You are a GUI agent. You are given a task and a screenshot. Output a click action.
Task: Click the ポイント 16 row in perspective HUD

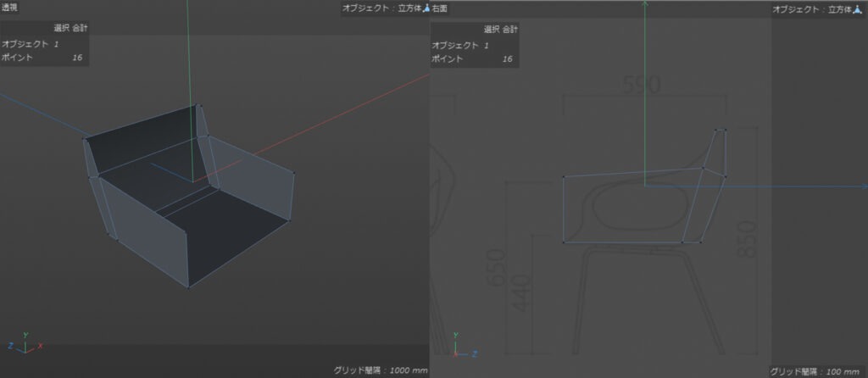[x=44, y=57]
